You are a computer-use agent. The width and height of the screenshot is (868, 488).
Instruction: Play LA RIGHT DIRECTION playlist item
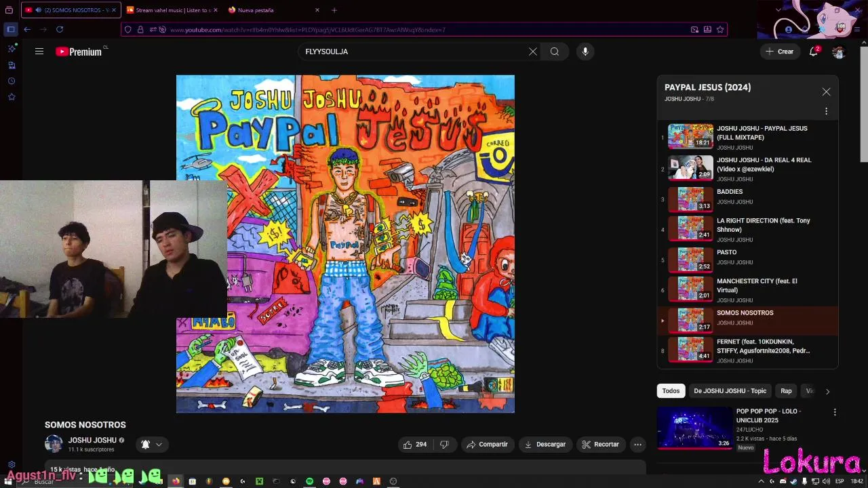(747, 229)
